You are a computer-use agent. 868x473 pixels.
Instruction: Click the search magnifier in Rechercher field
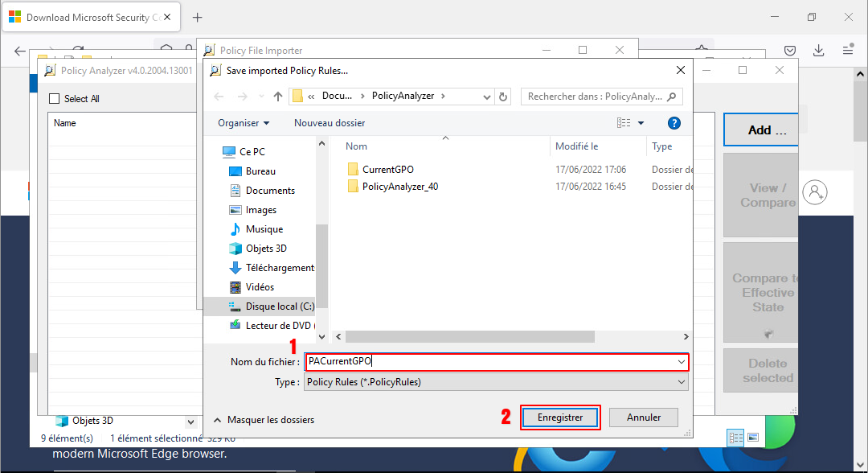point(672,97)
